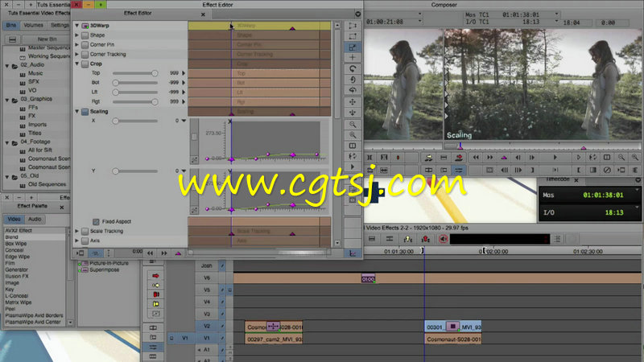Fast forward in Composer transport controls

click(x=489, y=157)
